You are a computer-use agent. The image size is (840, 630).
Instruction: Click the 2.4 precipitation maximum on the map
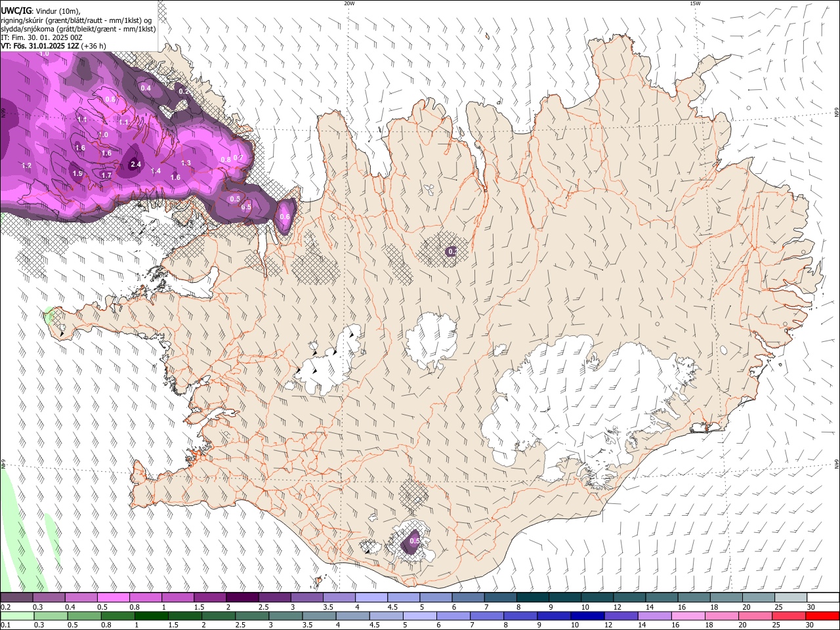[136, 164]
